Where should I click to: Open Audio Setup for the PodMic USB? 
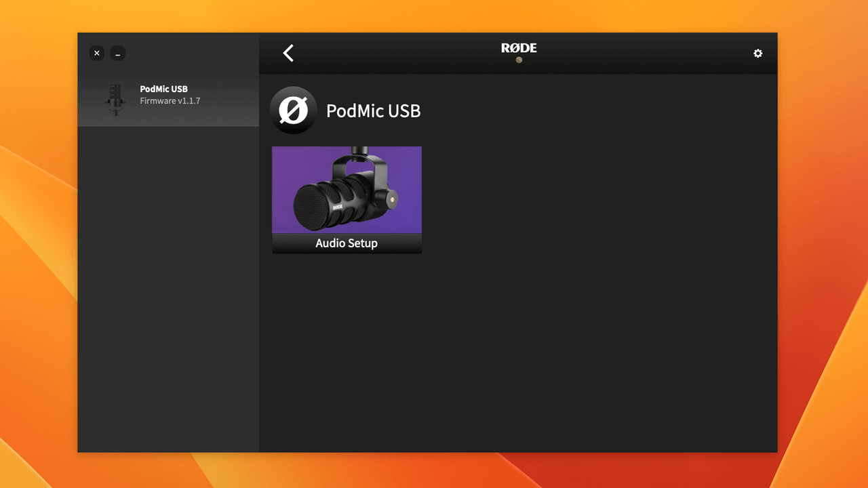tap(347, 199)
